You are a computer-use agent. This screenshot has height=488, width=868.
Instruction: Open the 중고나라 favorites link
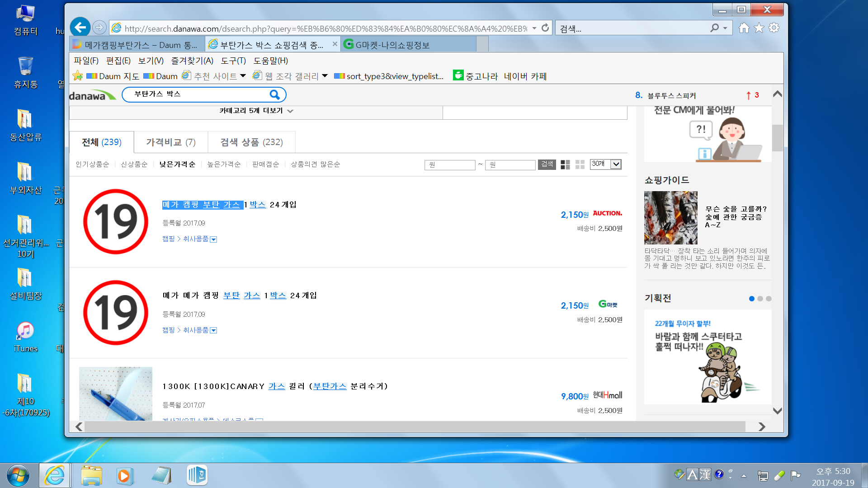coord(475,76)
